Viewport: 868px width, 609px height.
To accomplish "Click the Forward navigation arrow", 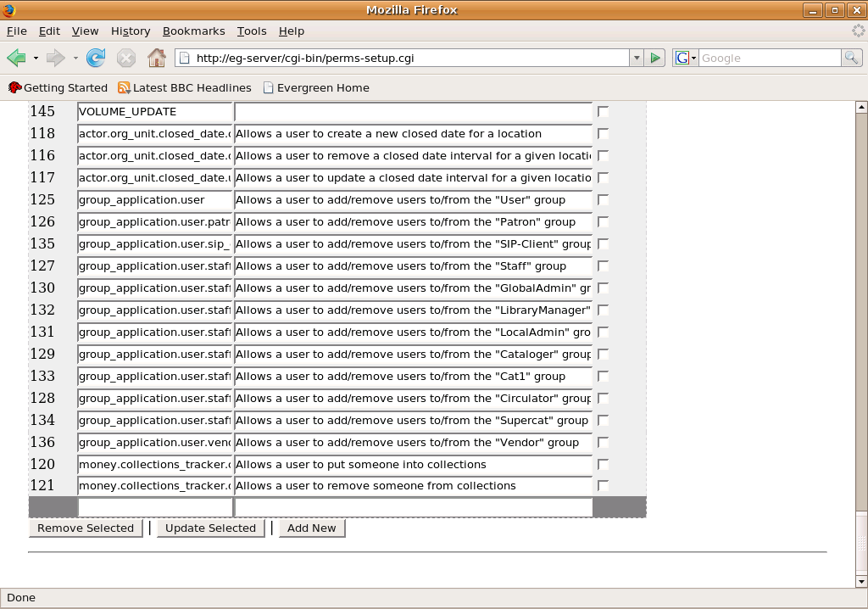I will click(56, 58).
